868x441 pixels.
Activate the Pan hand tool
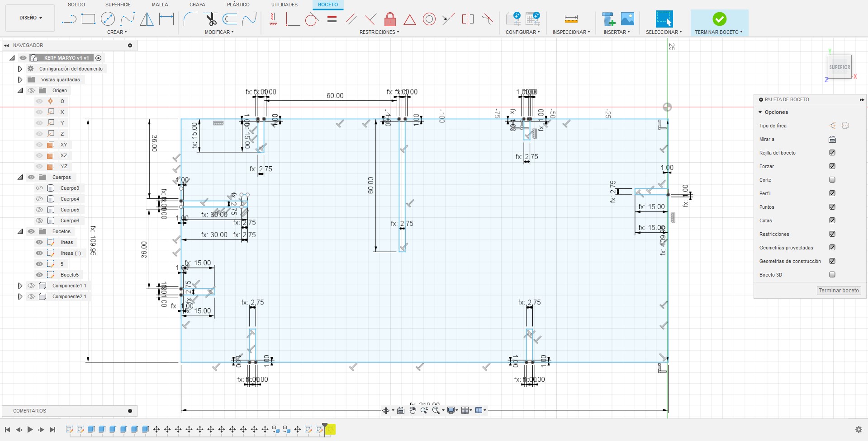pyautogui.click(x=413, y=410)
